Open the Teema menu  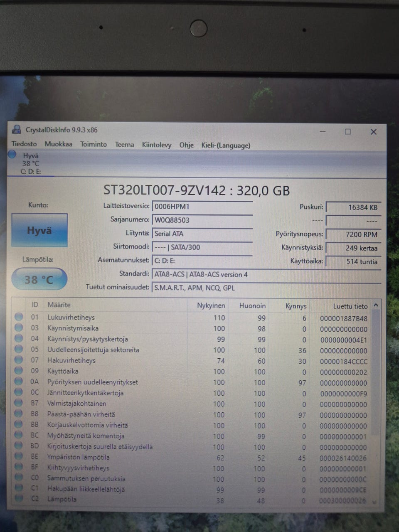tap(124, 145)
